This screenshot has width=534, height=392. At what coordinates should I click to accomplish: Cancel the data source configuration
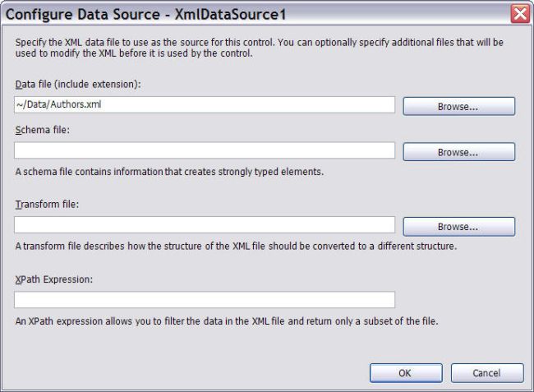coord(486,372)
